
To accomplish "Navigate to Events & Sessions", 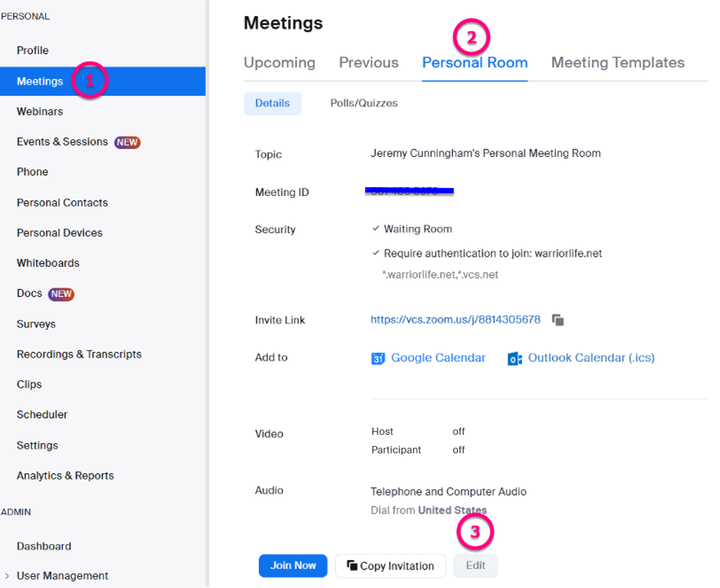I will click(x=62, y=142).
